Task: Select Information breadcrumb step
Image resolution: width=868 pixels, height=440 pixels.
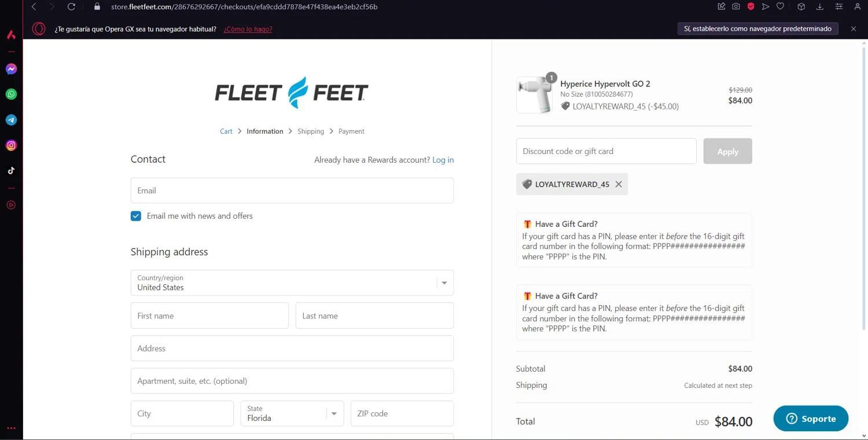Action: coord(265,131)
